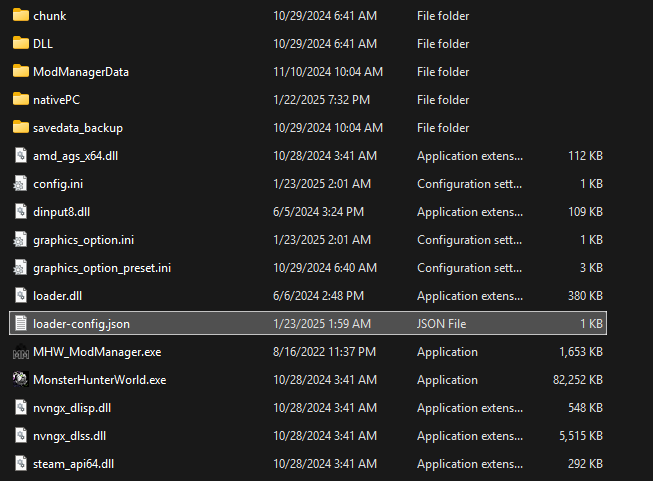Click the MonsterHunterWorld.exe game icon
This screenshot has height=481, width=653.
coord(21,380)
